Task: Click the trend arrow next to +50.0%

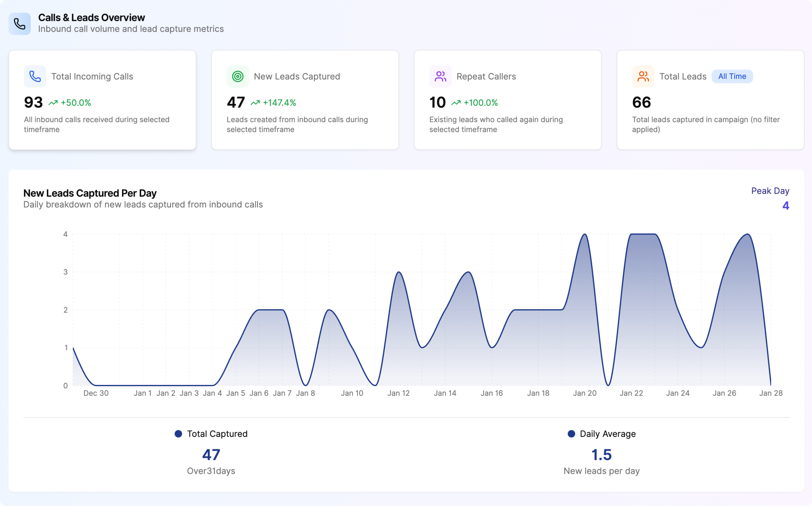Action: (x=53, y=103)
